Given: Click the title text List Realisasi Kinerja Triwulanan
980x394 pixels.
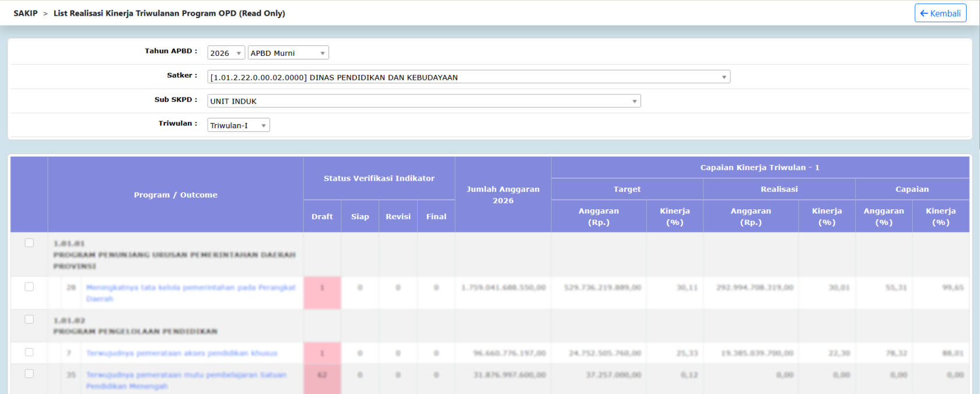Looking at the screenshot, I should (169, 13).
